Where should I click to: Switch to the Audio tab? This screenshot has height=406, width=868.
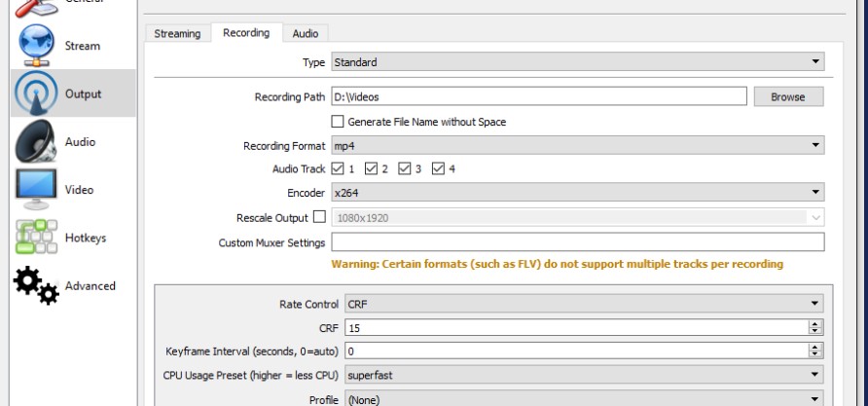[x=305, y=34]
